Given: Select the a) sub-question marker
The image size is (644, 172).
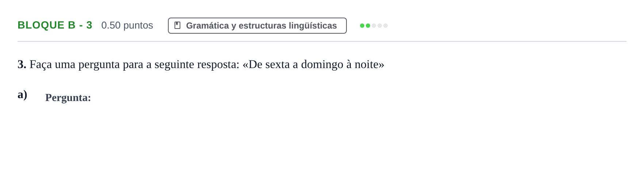Looking at the screenshot, I should [x=22, y=94].
